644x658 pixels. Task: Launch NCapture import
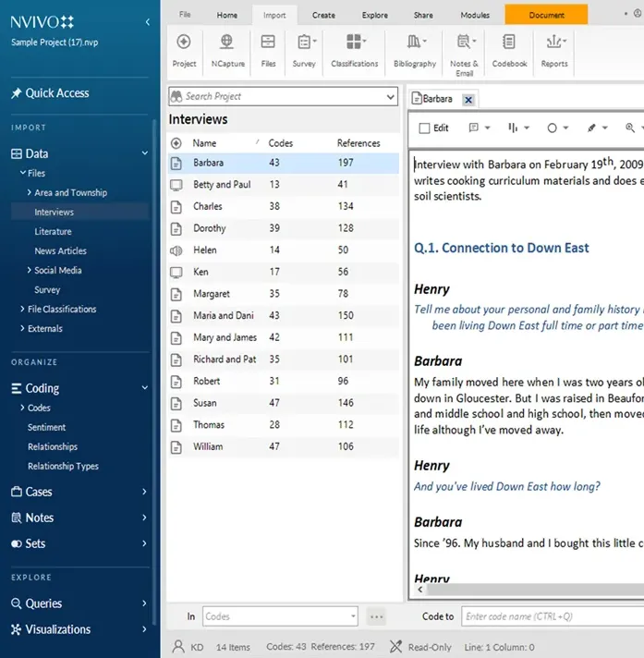click(226, 42)
